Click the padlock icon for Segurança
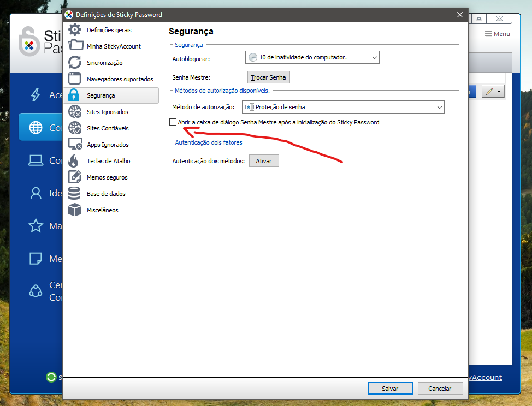This screenshot has width=532, height=406. pyautogui.click(x=74, y=95)
